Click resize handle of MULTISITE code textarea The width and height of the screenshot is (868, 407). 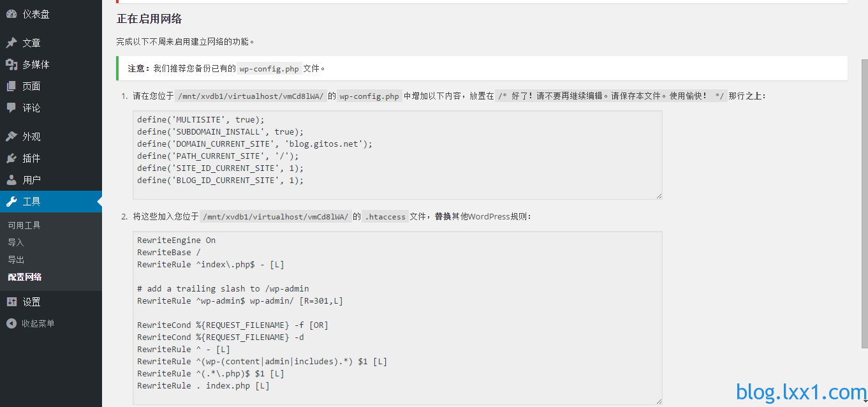659,196
